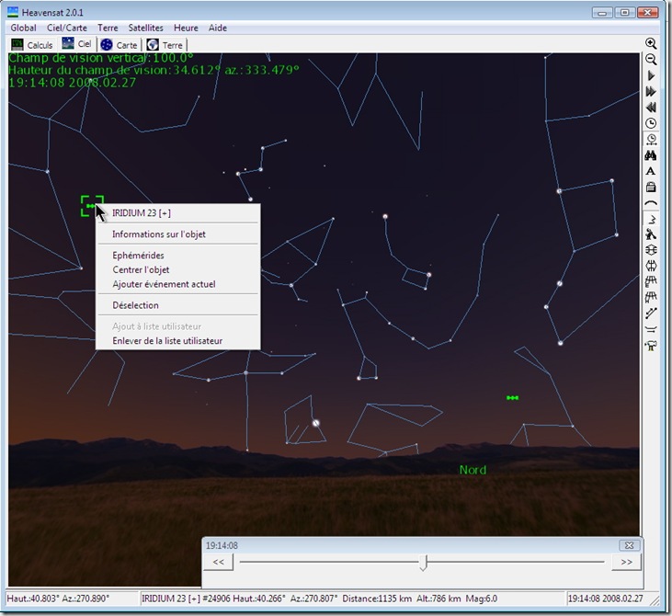Close the 19:14:08 time slider panel
672x616 pixels.
click(629, 545)
